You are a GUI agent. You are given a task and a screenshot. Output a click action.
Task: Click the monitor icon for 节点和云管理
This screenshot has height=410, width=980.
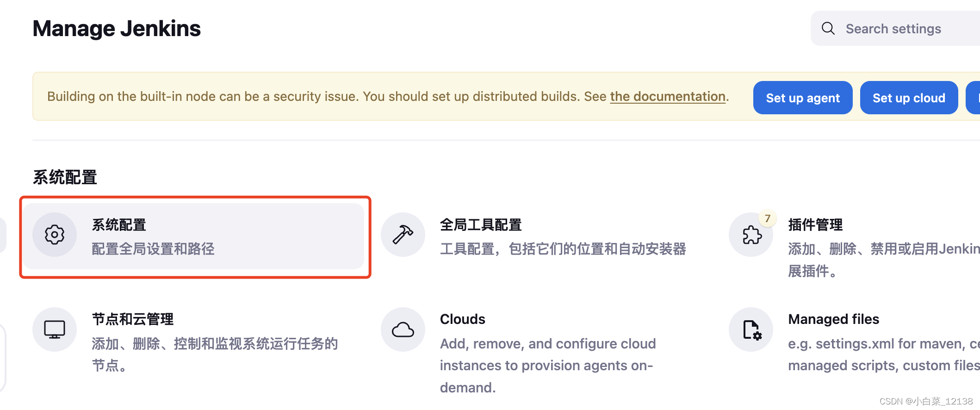(55, 329)
